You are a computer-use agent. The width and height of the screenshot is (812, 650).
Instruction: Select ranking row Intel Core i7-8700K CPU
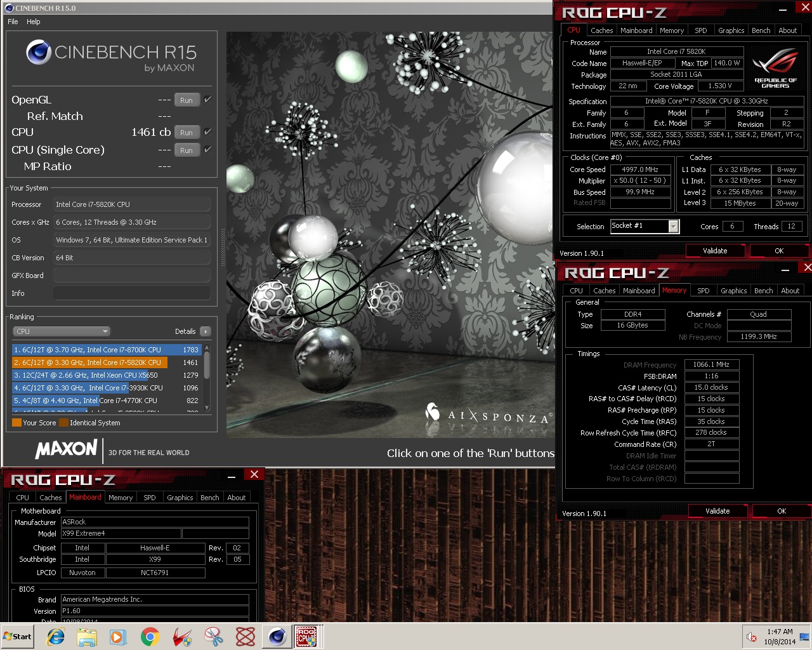point(106,350)
